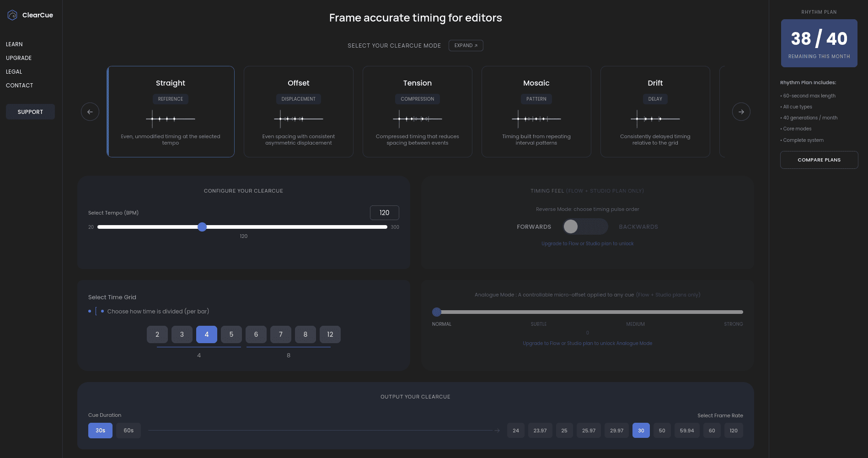Choose 23.97 frame rate option
The width and height of the screenshot is (868, 458).
click(540, 431)
